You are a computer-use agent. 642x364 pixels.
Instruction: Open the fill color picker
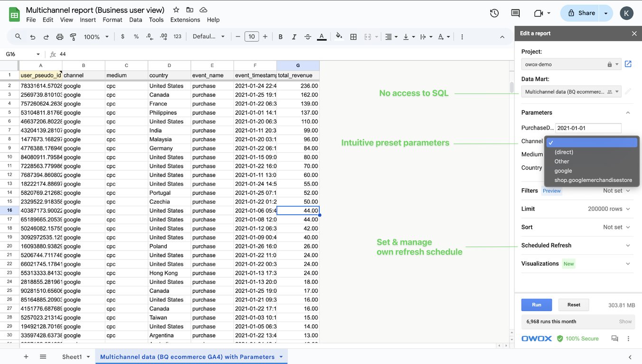coord(339,36)
